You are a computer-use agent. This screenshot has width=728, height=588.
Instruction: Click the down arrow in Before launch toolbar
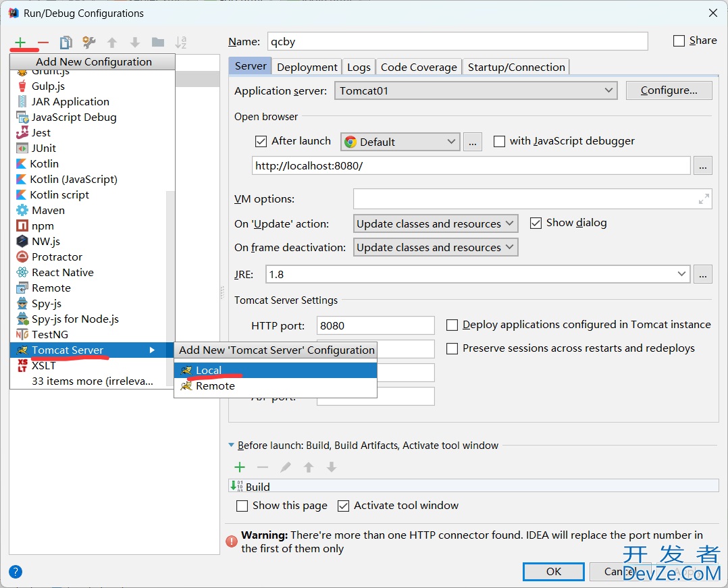(331, 467)
